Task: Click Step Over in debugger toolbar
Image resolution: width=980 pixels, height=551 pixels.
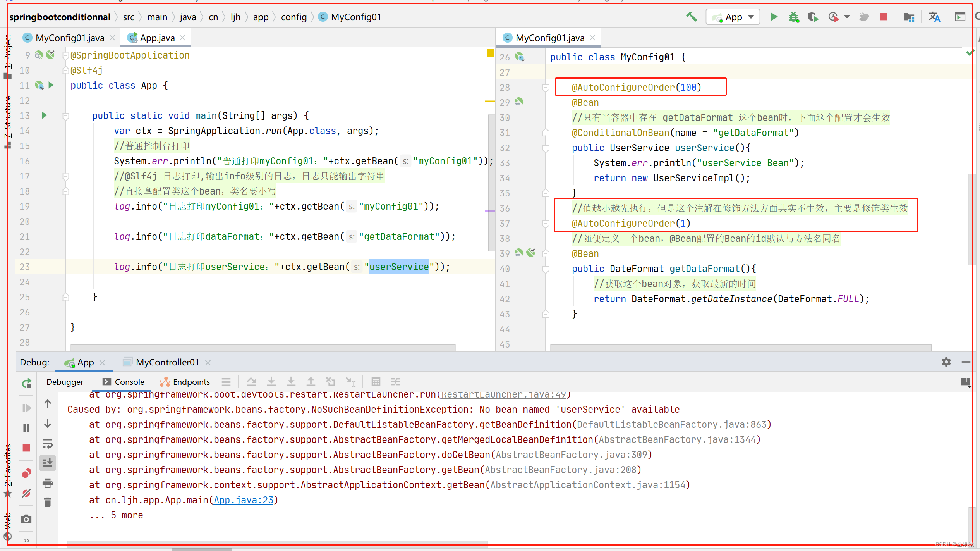Action: [x=252, y=382]
